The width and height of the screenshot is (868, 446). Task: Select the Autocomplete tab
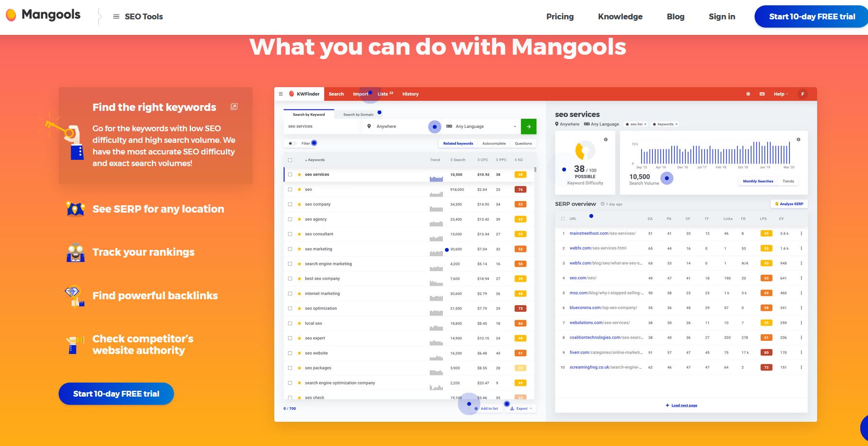pos(494,143)
